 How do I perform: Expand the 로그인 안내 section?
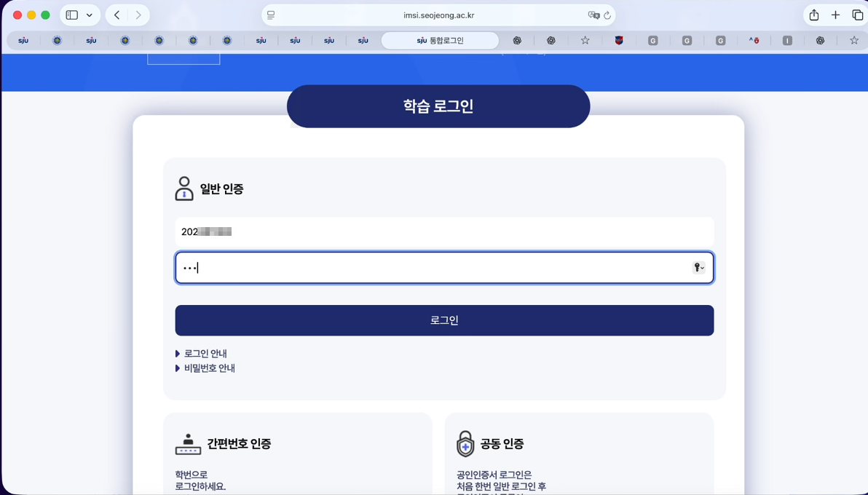(205, 354)
